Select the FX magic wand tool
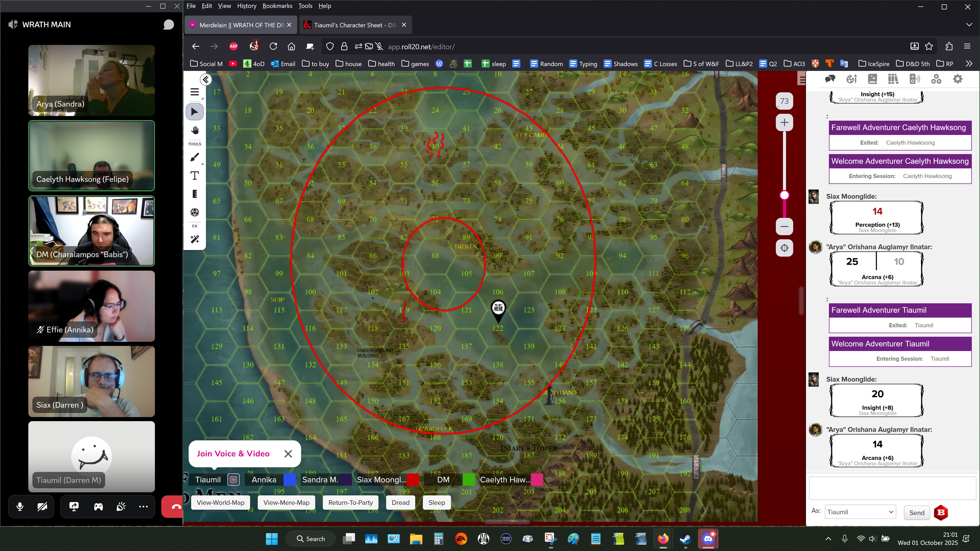 (x=194, y=239)
